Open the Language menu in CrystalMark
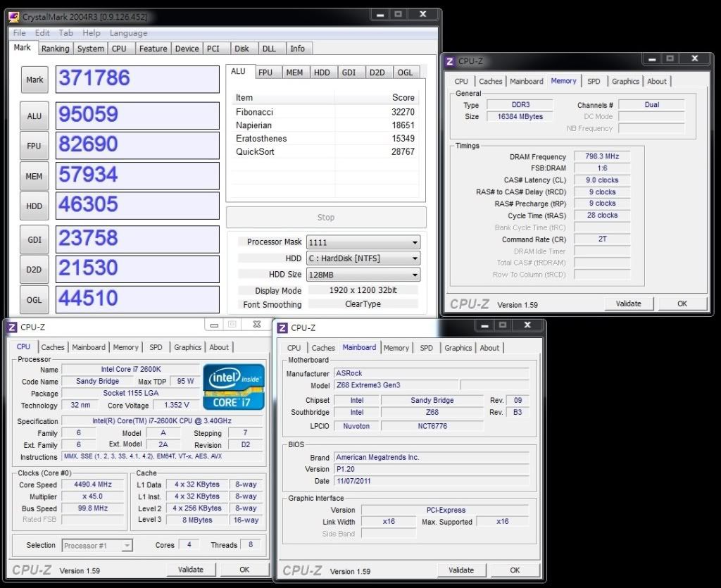 pos(128,32)
